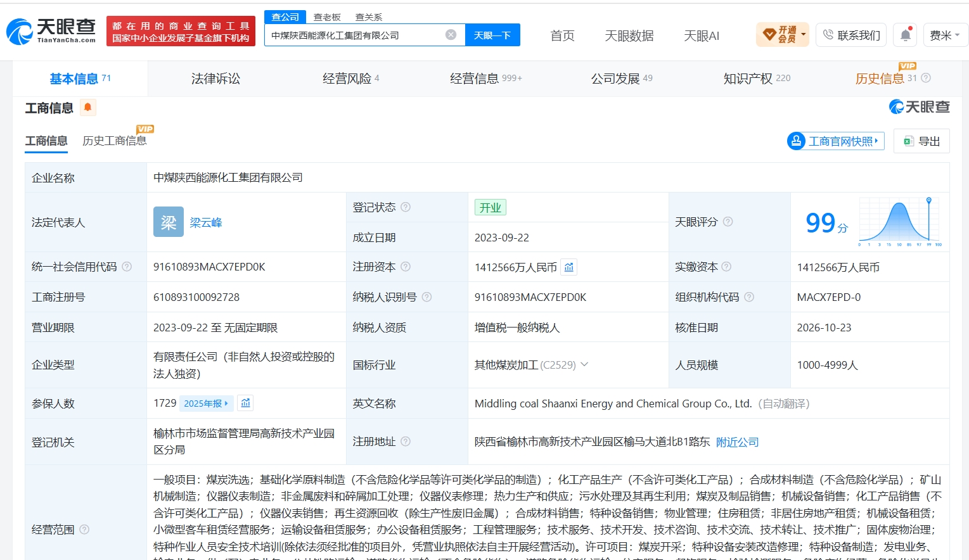The image size is (969, 560).
Task: Open the 附近公司 link
Action: pyautogui.click(x=737, y=442)
